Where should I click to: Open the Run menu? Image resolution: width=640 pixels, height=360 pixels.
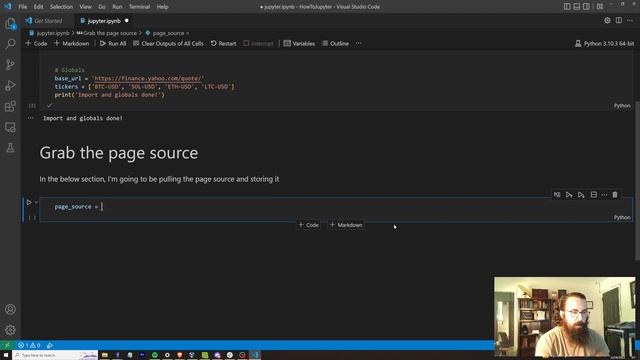[x=117, y=7]
